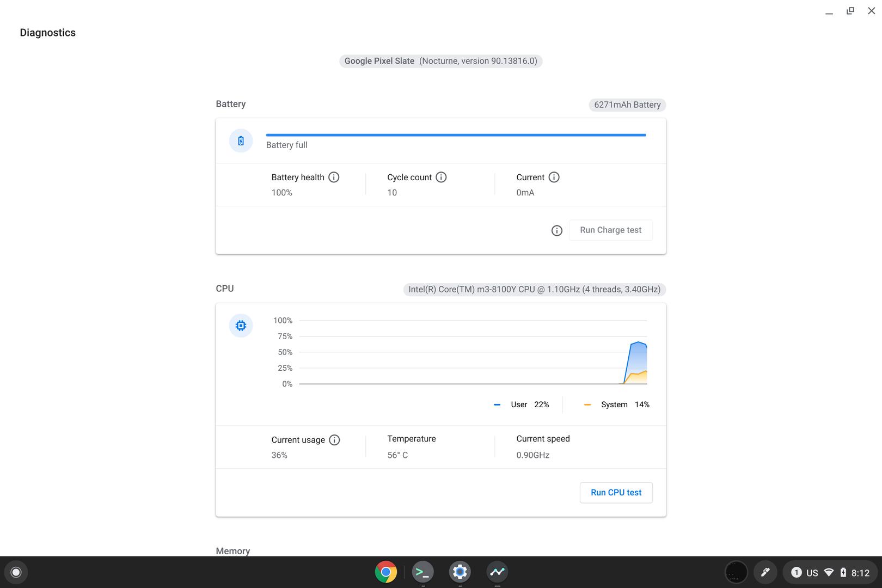Open the system status tray clock
882x588 pixels.
[x=860, y=572]
